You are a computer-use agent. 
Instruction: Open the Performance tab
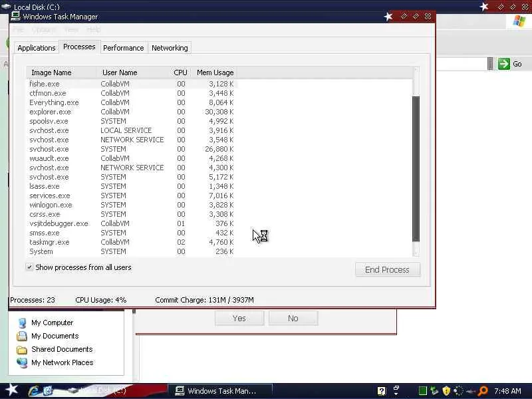click(x=123, y=48)
